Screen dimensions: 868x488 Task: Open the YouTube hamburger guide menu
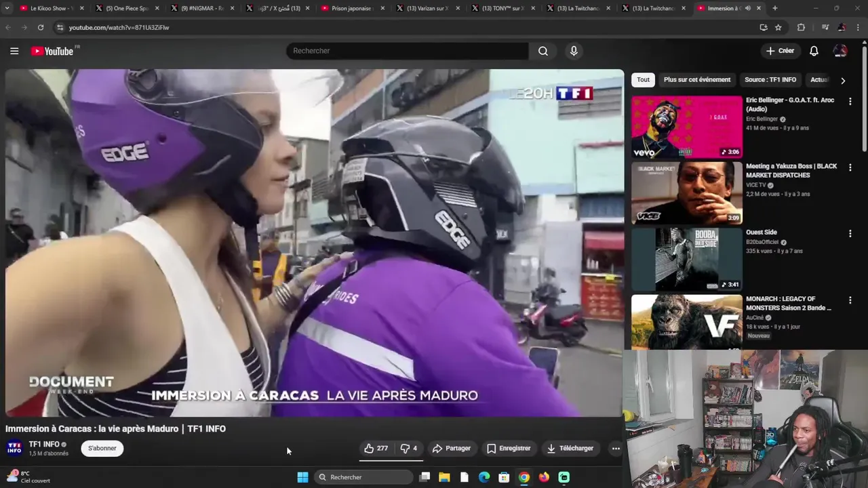14,51
